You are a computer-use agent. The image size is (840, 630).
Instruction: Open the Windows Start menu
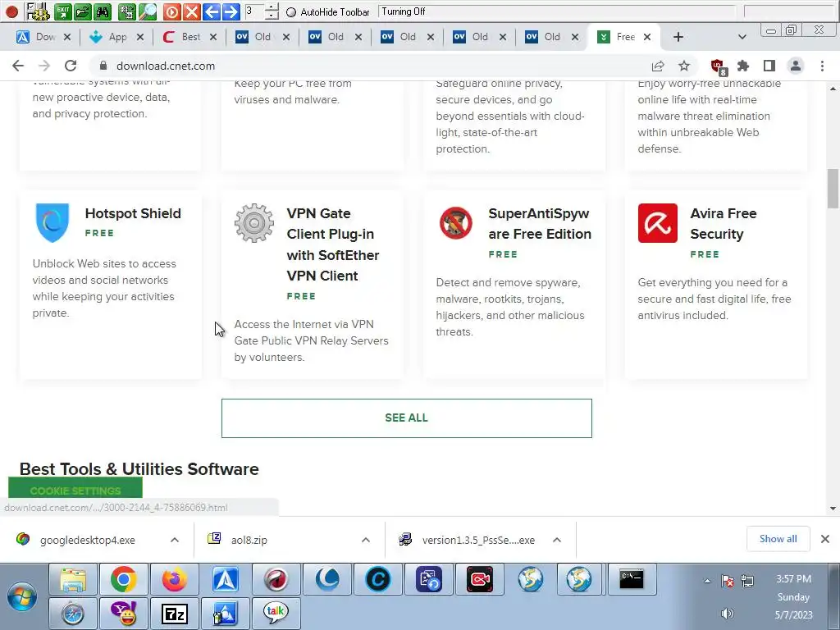pos(22,597)
